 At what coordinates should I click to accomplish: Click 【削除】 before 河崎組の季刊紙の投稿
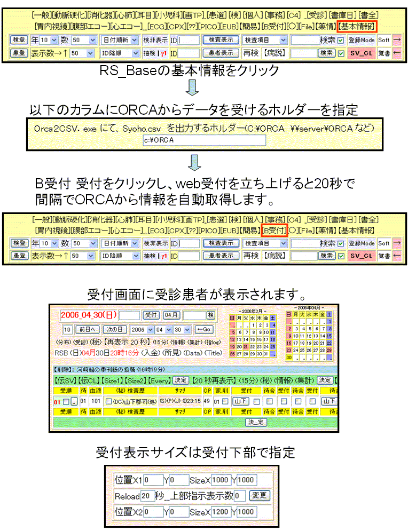pyautogui.click(x=64, y=369)
